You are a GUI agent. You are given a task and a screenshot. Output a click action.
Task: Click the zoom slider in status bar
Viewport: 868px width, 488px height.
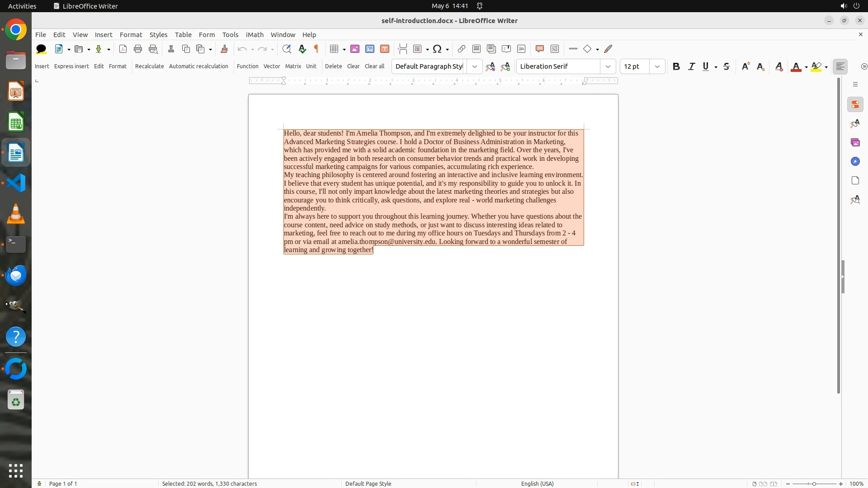[814, 483]
